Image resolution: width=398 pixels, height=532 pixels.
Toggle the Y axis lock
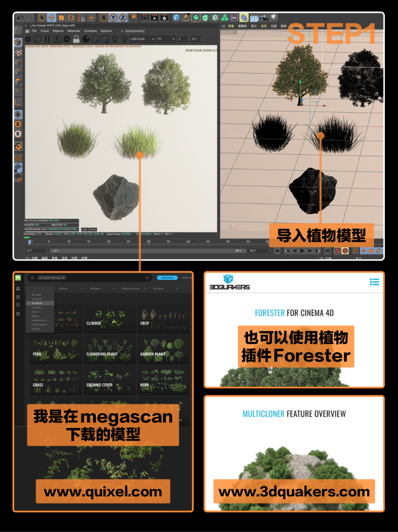113,18
